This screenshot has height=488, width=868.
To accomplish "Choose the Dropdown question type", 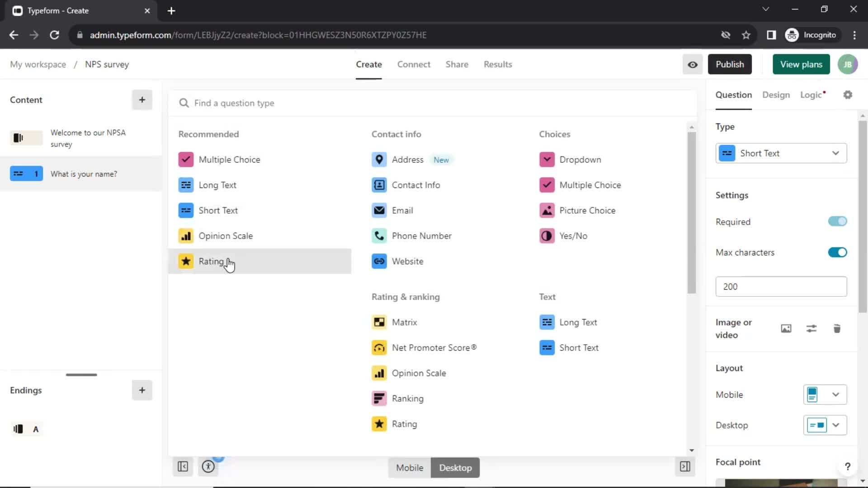I will [570, 160].
